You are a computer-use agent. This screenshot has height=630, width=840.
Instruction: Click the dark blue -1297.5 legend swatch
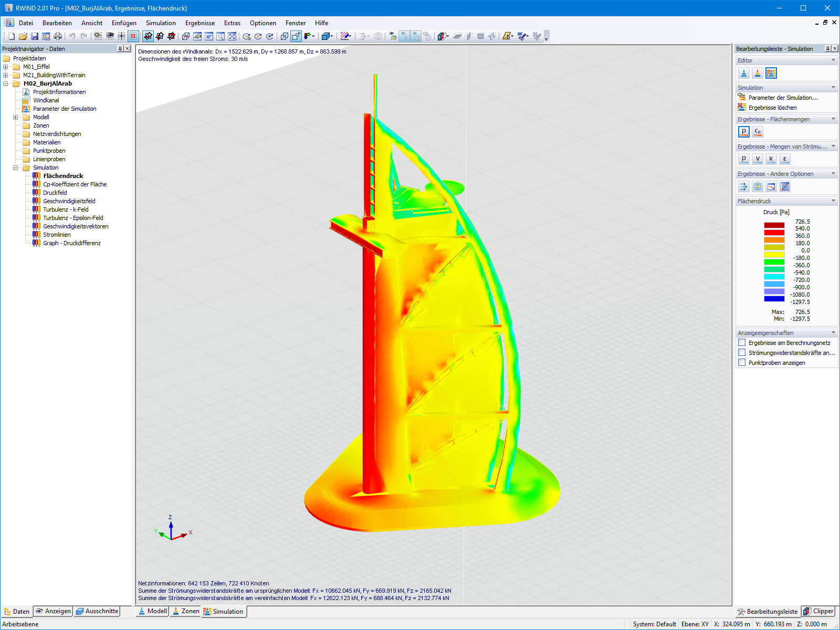click(x=774, y=298)
